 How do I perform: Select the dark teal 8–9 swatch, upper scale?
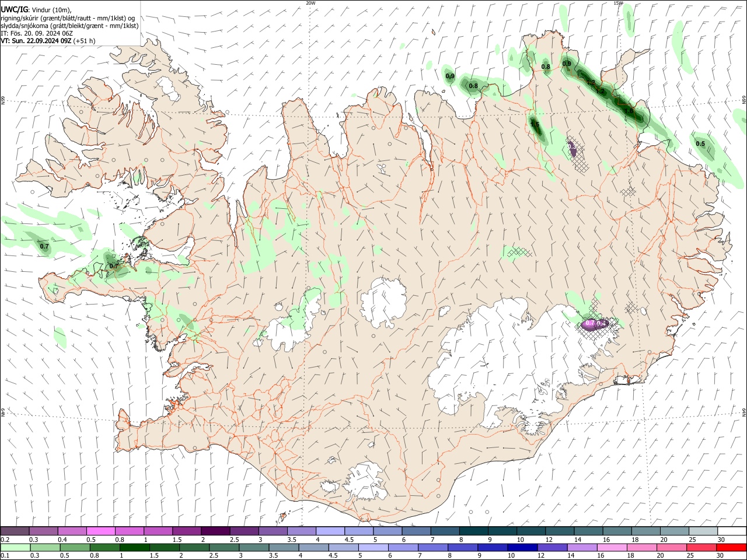474,531
